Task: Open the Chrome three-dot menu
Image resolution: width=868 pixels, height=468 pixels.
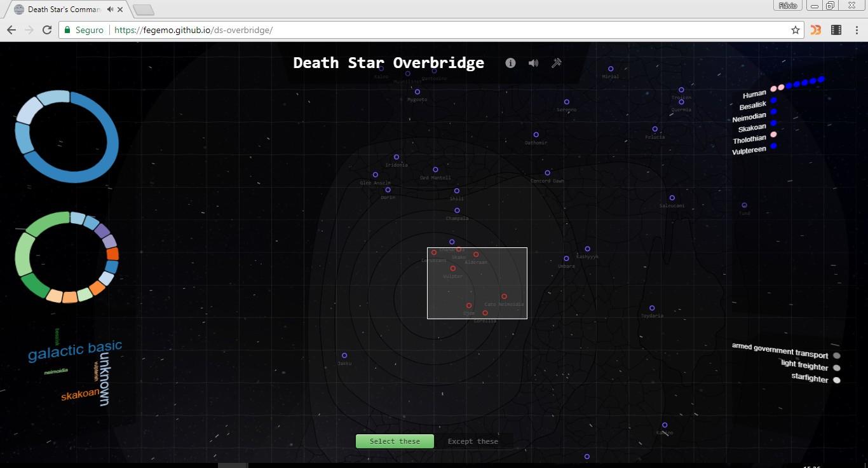Action: tap(855, 30)
